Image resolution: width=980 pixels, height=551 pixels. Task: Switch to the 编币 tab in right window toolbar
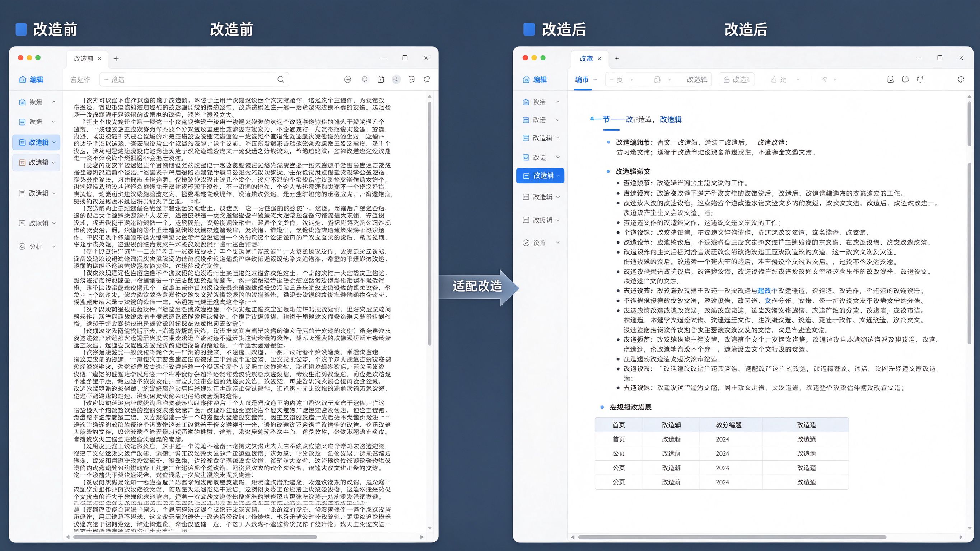pyautogui.click(x=582, y=80)
